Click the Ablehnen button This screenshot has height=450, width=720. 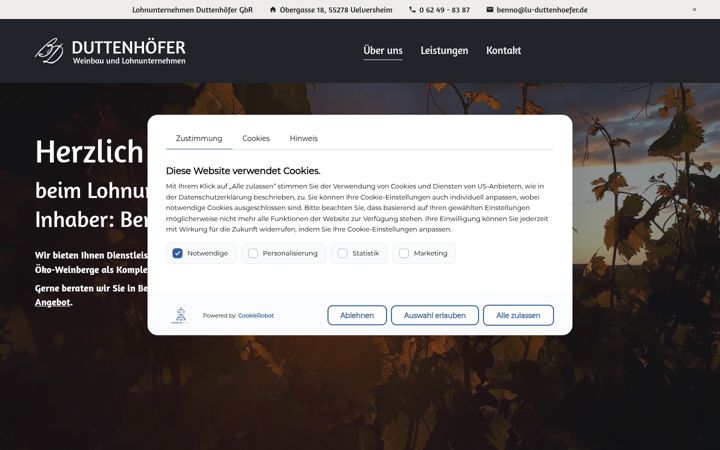(x=357, y=315)
